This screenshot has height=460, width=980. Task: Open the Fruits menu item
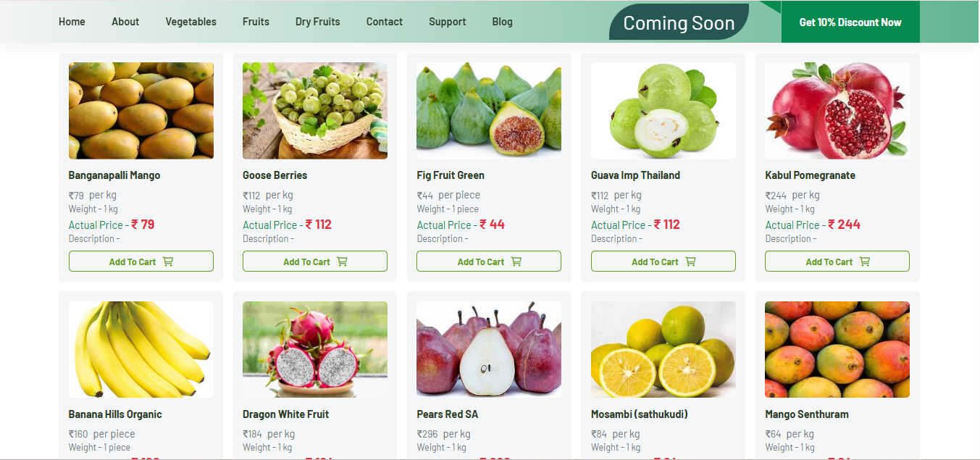click(x=256, y=22)
